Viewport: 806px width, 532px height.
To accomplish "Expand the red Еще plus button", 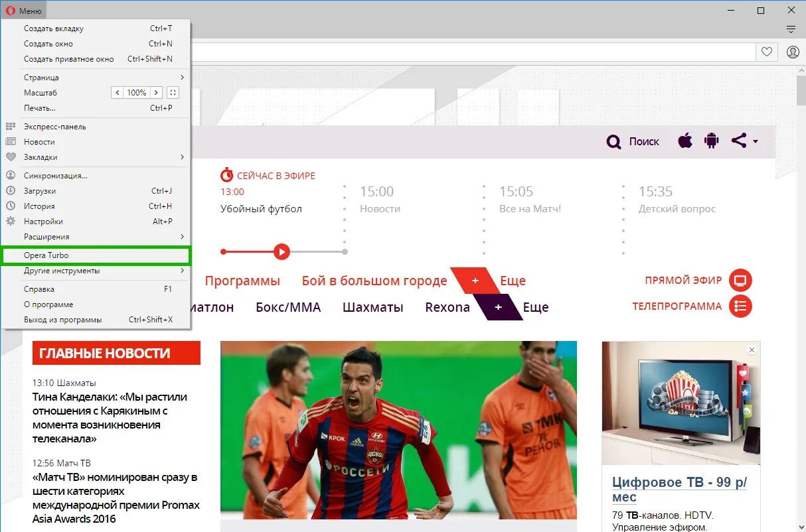I will pos(475,281).
